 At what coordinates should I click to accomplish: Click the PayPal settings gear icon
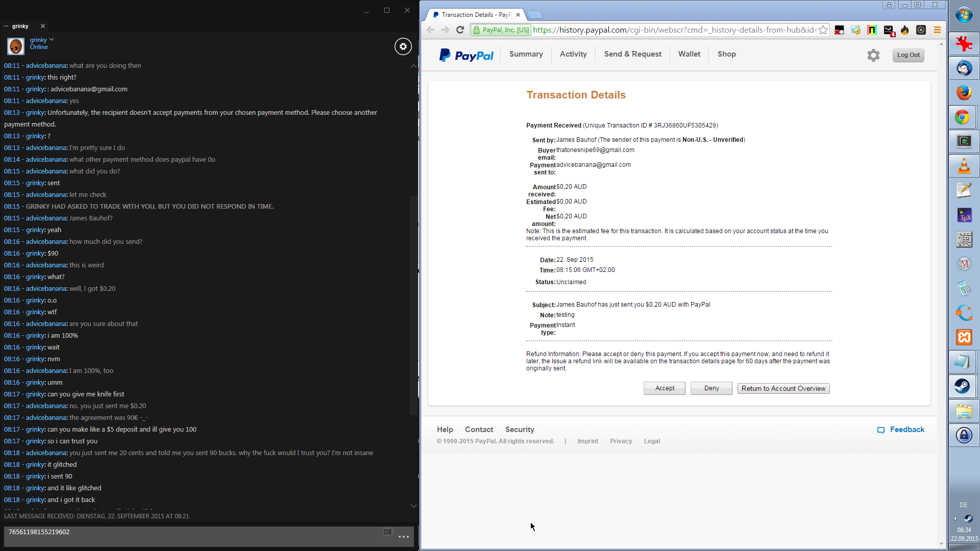pyautogui.click(x=873, y=55)
